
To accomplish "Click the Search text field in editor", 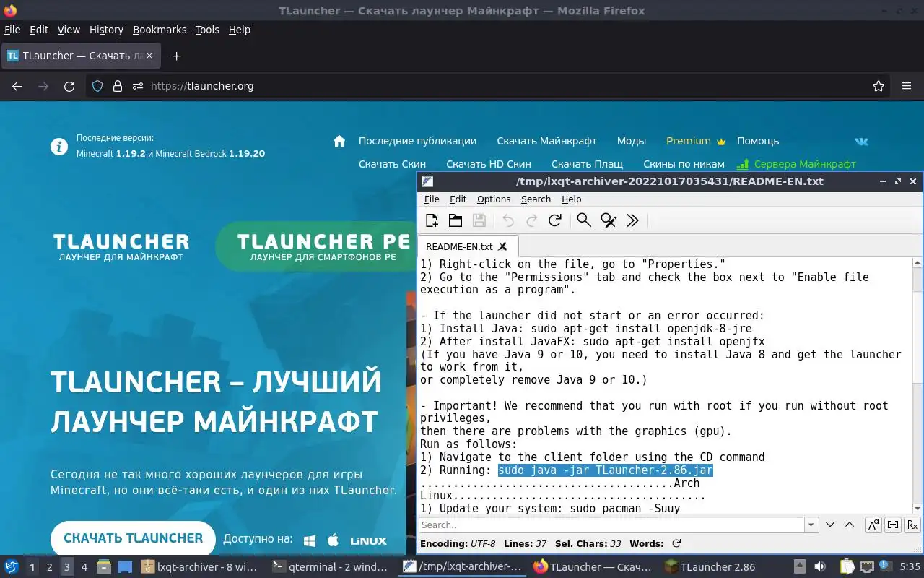I will (612, 525).
